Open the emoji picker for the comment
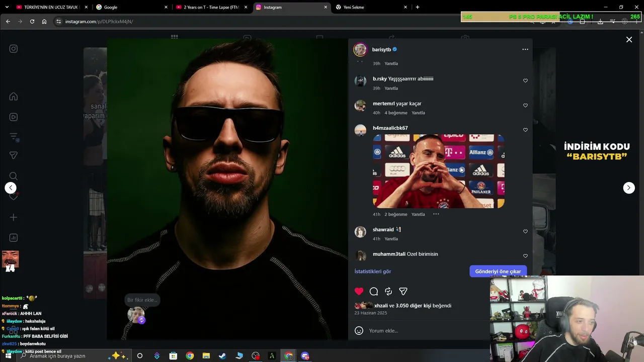The width and height of the screenshot is (644, 362). coord(359,330)
